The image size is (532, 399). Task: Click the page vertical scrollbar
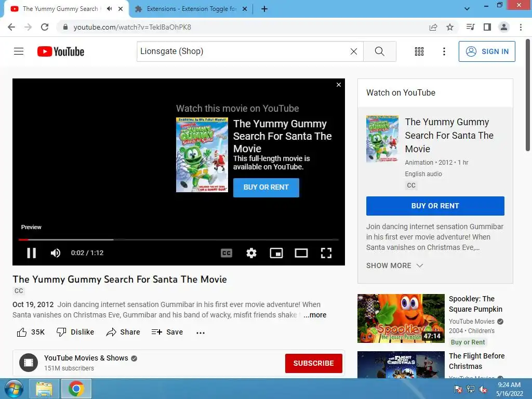[528, 95]
